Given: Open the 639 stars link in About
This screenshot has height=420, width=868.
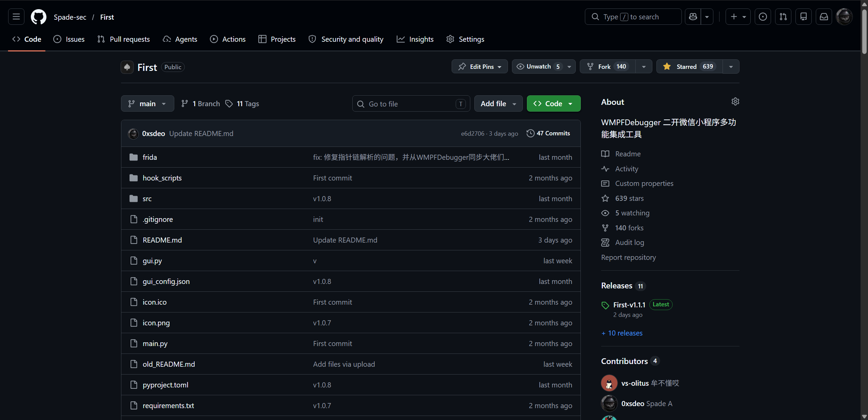Looking at the screenshot, I should [629, 198].
